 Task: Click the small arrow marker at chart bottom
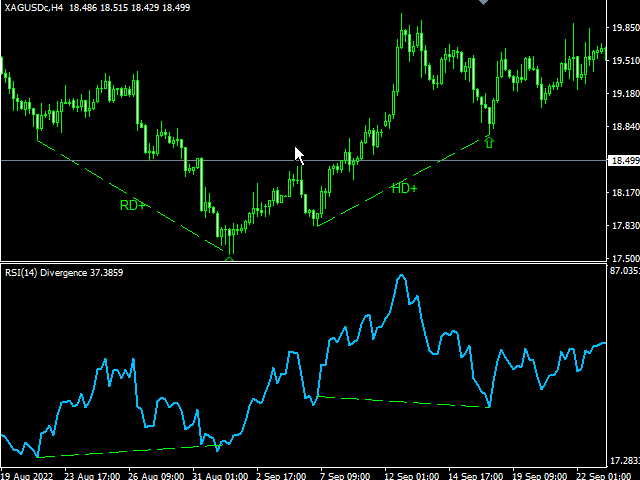tap(230, 259)
